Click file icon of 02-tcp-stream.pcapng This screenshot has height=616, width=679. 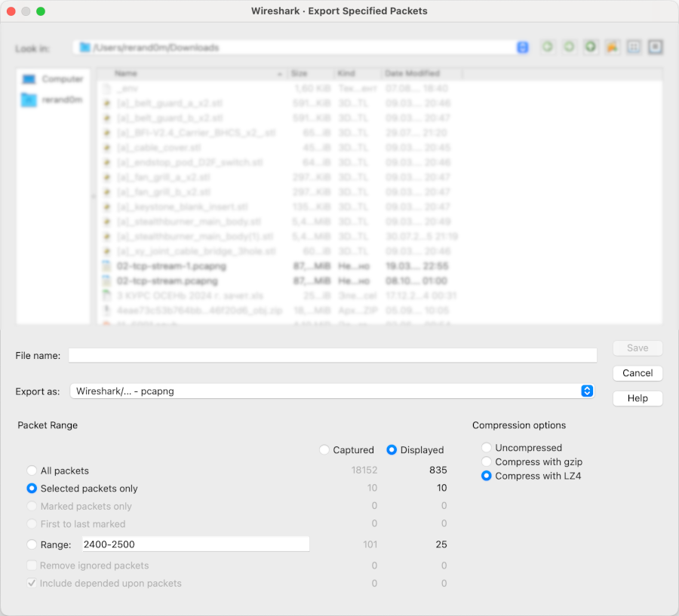(106, 281)
